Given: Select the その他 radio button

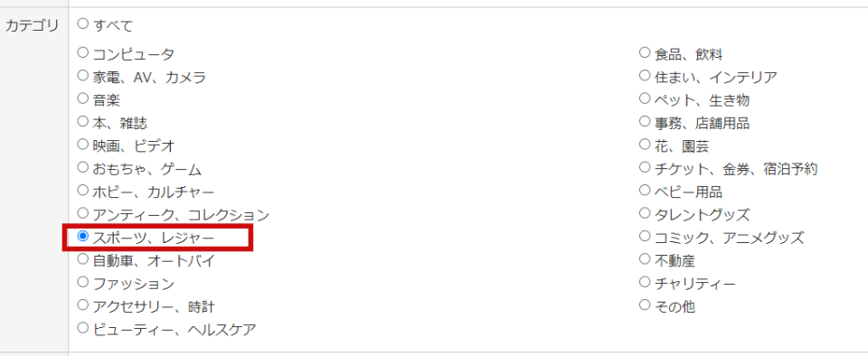Looking at the screenshot, I should click(645, 304).
